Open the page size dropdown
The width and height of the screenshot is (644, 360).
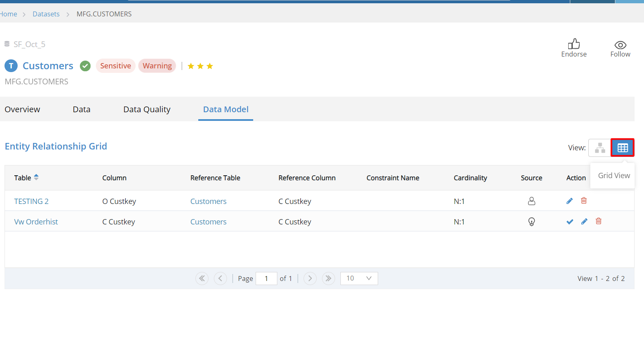tap(359, 278)
